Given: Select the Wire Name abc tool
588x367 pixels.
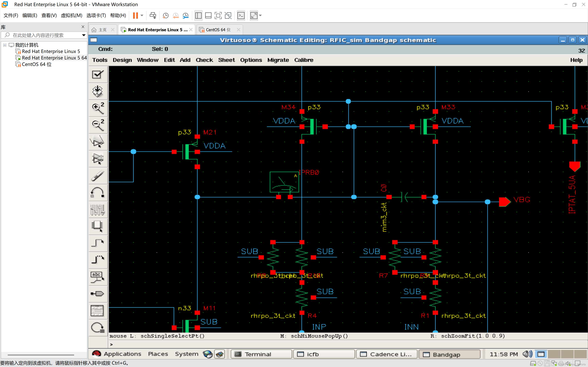Looking at the screenshot, I should pyautogui.click(x=98, y=277).
